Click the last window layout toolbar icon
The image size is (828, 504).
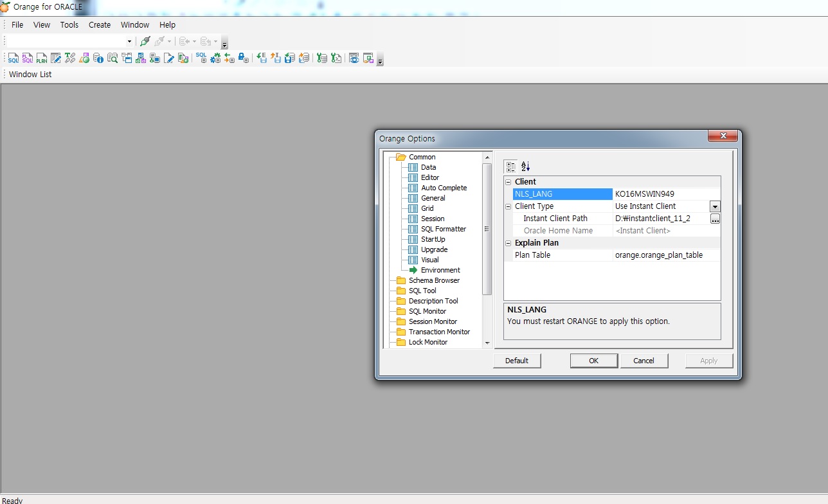[368, 58]
